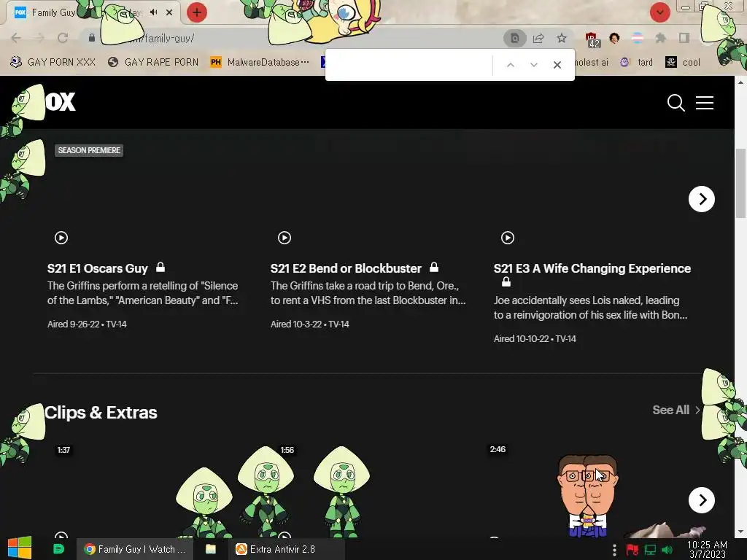Open the S21 E3 A Wife Changing Experience title
Screen dimensions: 747x560
592,268
